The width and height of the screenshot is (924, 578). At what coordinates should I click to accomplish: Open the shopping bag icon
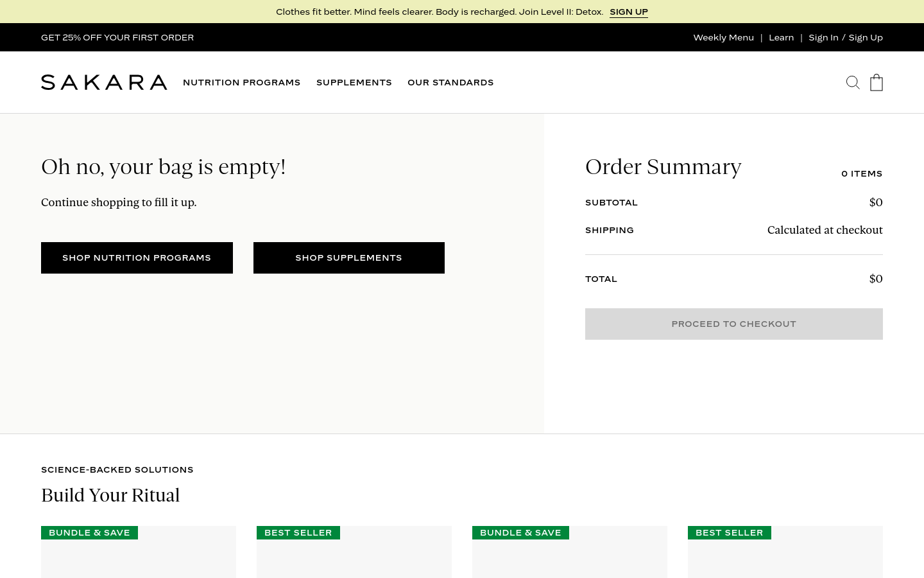pos(877,82)
